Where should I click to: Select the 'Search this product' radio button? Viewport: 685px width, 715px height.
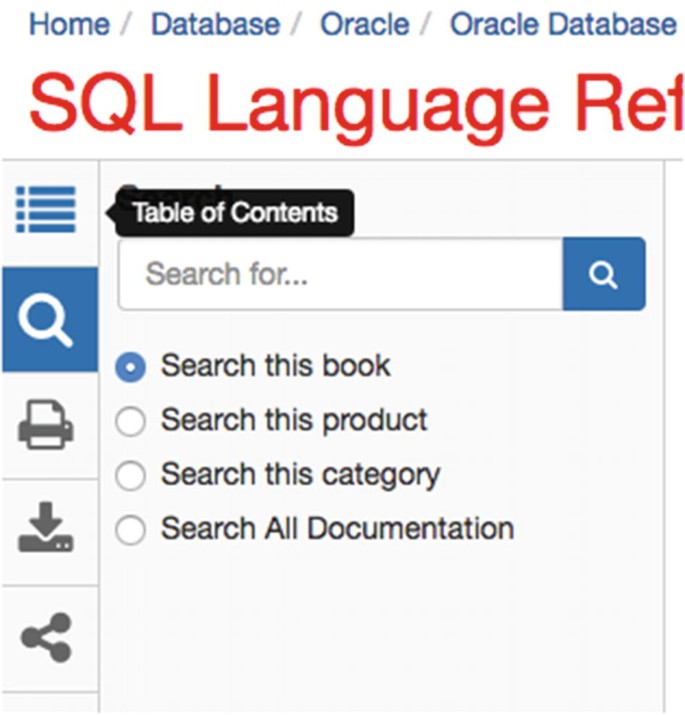point(130,422)
